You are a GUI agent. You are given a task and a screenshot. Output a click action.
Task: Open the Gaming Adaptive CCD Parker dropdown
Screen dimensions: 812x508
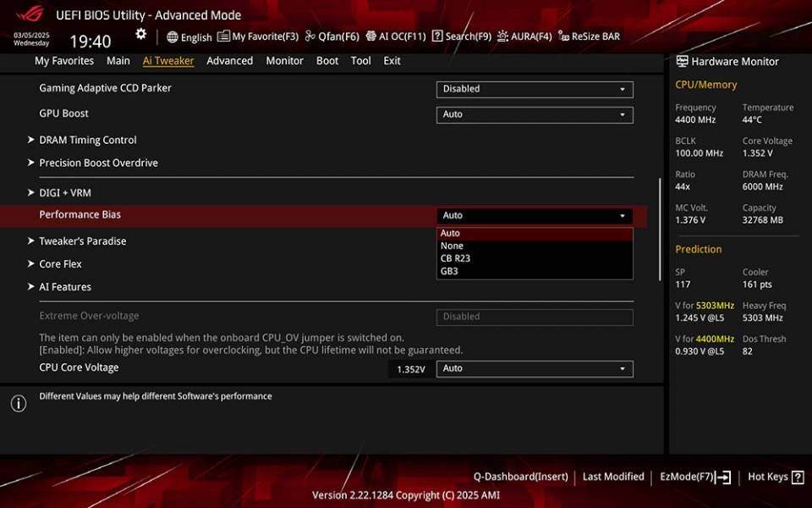[535, 89]
